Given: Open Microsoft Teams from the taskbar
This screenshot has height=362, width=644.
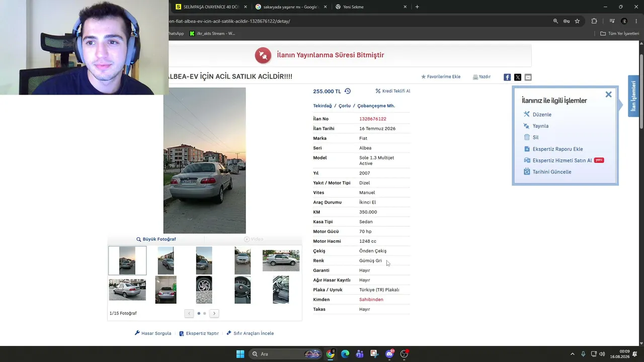Looking at the screenshot, I should 360,354.
